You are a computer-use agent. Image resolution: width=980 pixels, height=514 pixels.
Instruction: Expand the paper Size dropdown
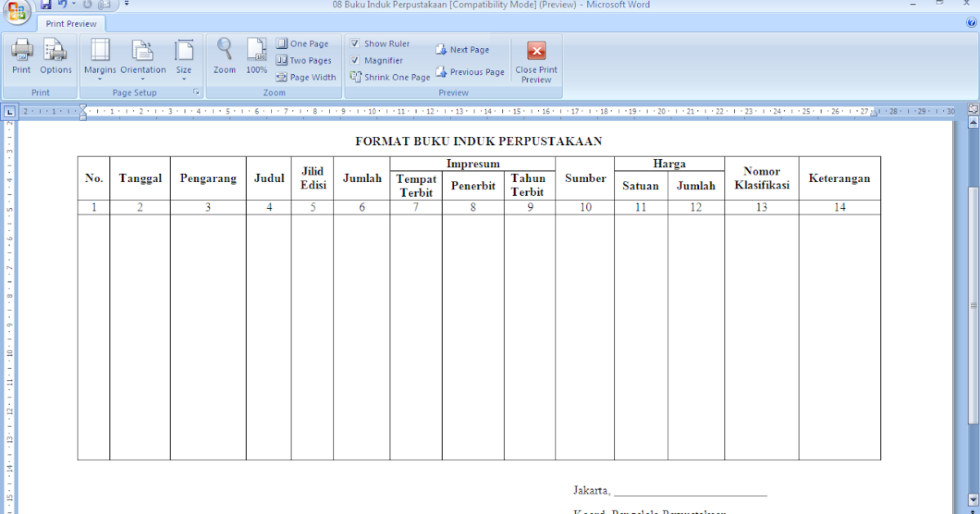(184, 60)
